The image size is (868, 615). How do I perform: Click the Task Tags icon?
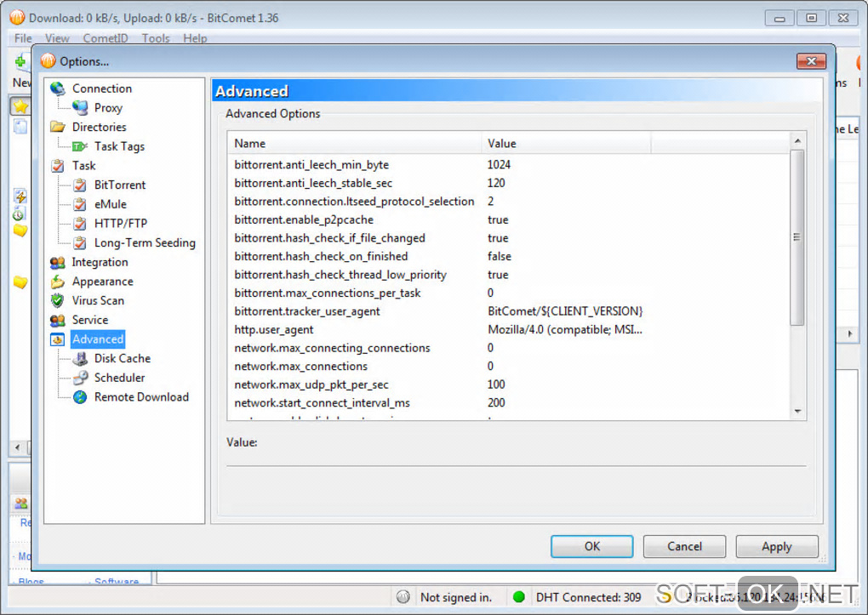80,146
